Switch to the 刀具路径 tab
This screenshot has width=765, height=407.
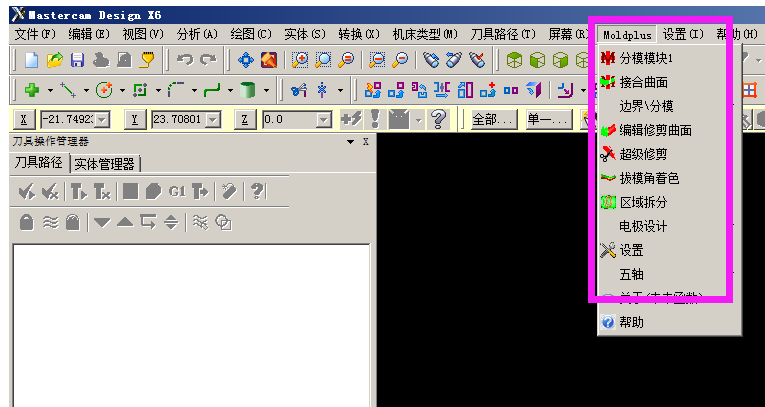coord(39,163)
